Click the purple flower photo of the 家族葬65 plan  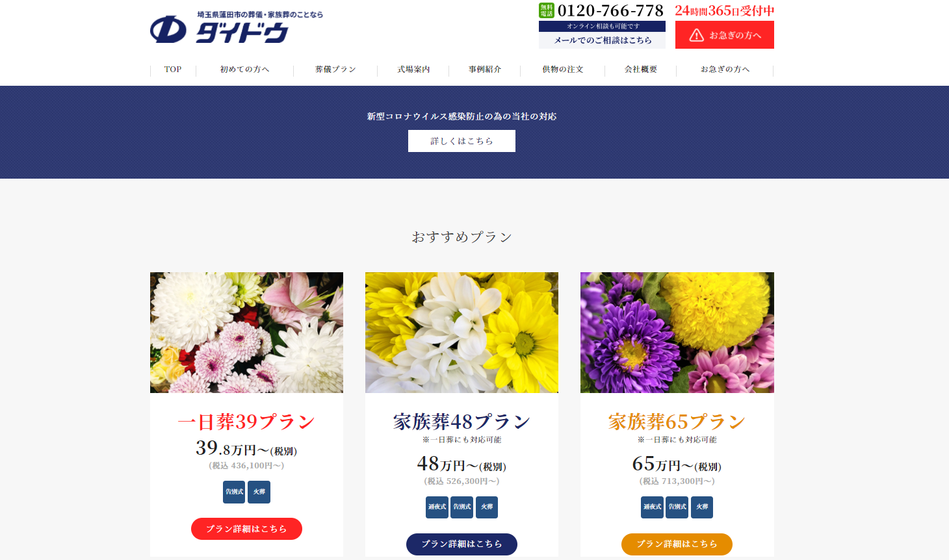677,332
